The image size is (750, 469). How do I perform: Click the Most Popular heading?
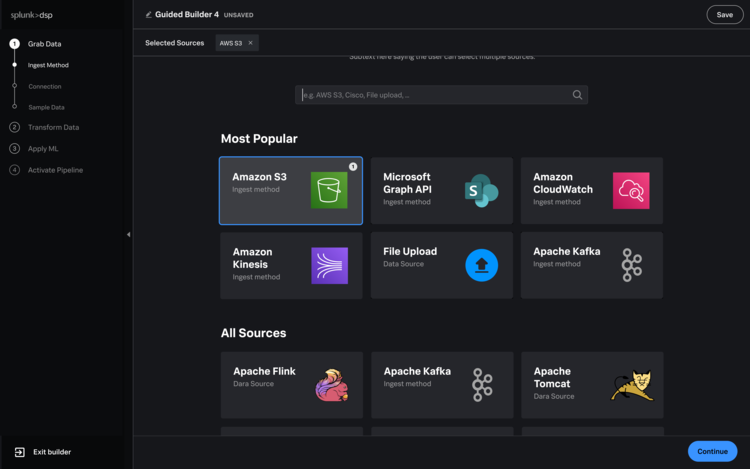259,139
